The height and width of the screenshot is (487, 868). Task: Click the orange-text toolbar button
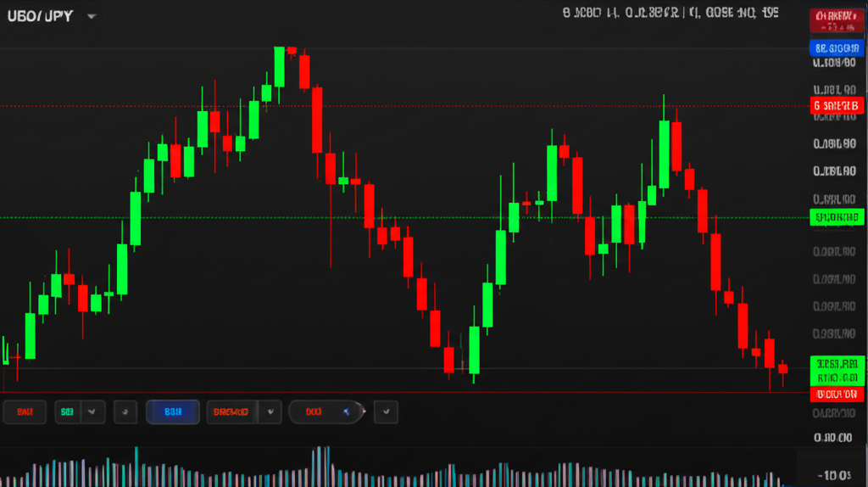[x=231, y=412]
